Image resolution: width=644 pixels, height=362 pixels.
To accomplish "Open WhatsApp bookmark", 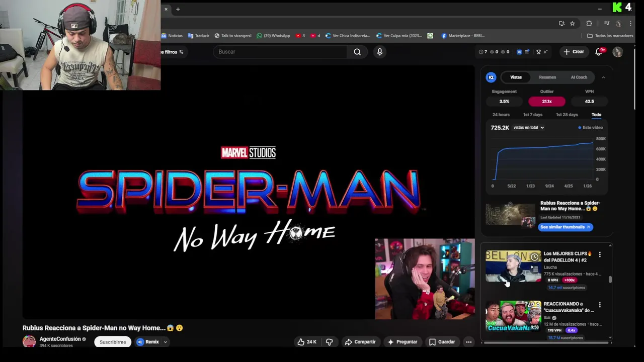I will pos(273,36).
